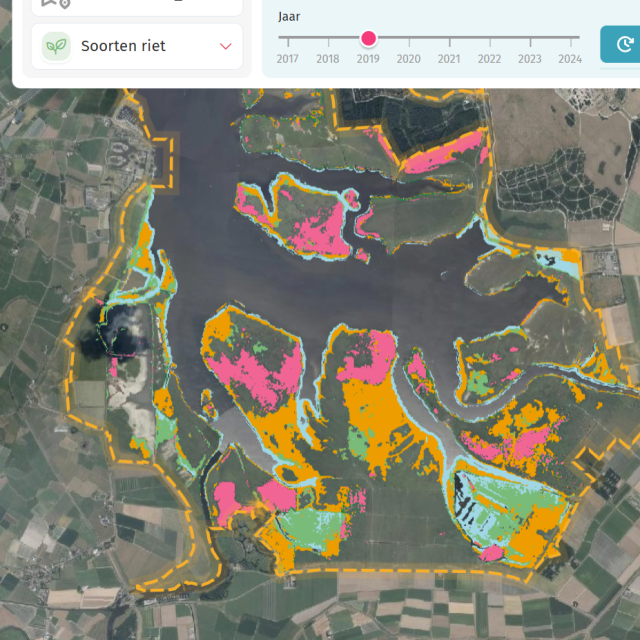
Task: Select year 2024 on the timeline
Action: pyautogui.click(x=570, y=59)
